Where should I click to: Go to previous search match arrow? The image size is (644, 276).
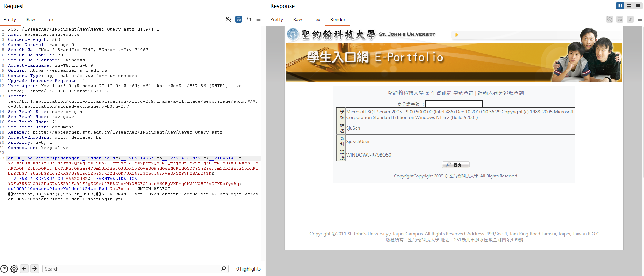tap(24, 269)
